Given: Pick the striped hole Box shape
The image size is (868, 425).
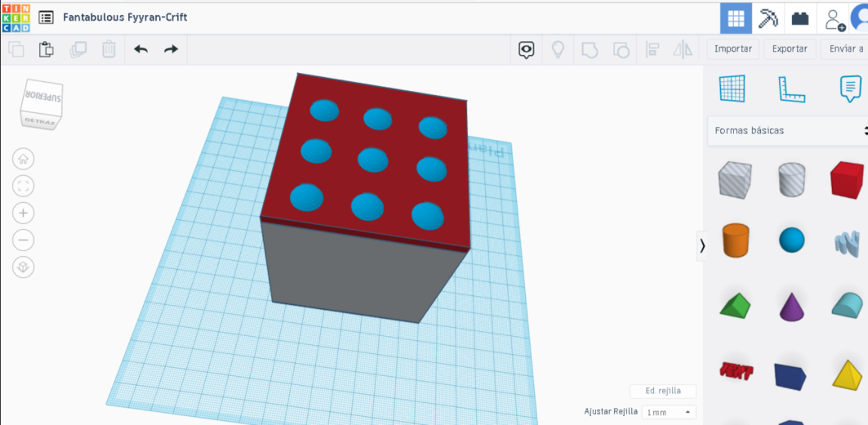Looking at the screenshot, I should point(735,180).
